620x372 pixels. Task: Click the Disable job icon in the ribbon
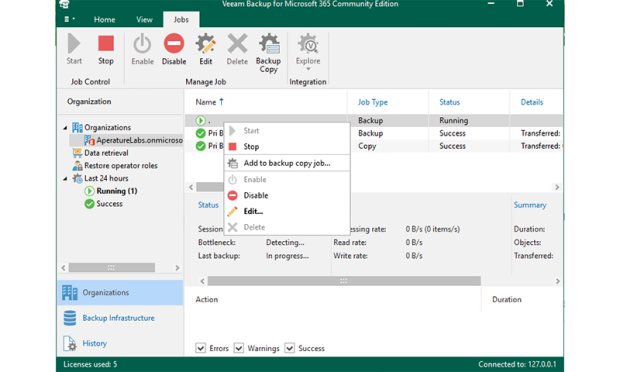click(x=174, y=43)
